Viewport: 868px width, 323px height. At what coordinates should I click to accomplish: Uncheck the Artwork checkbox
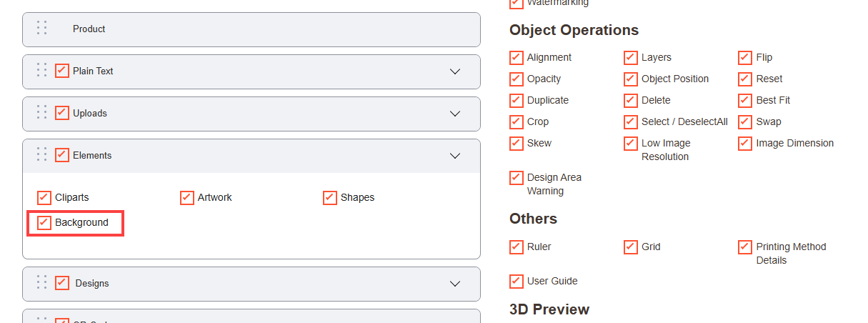(x=187, y=198)
